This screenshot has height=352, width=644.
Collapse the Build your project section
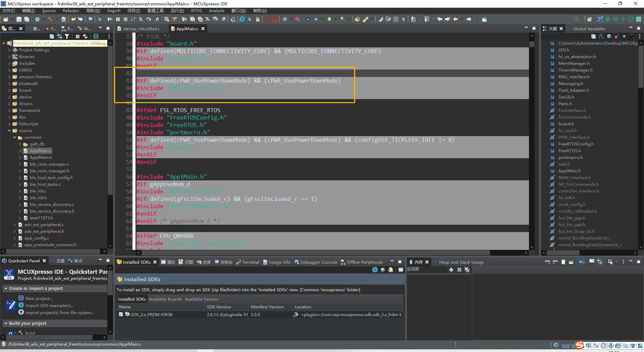point(6,323)
